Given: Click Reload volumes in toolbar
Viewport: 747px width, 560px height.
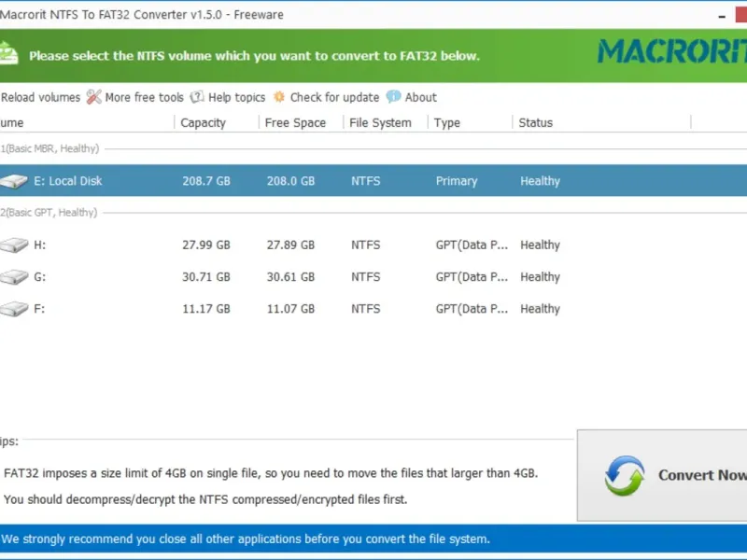Looking at the screenshot, I should [40, 98].
